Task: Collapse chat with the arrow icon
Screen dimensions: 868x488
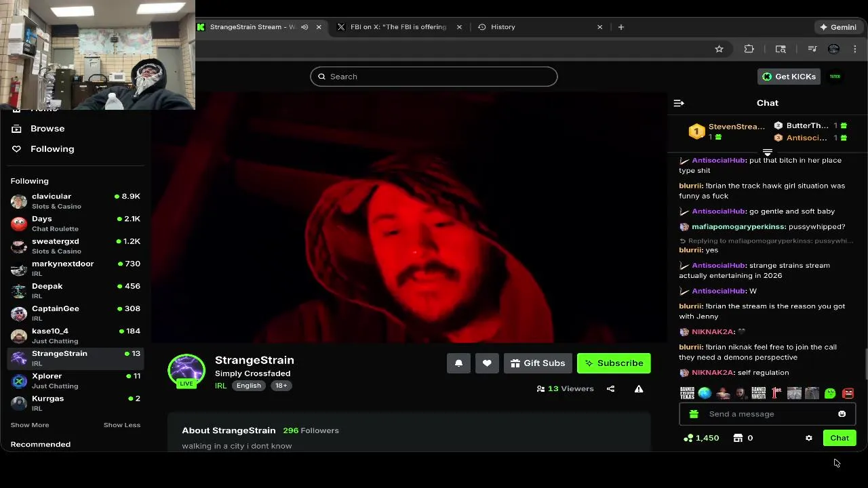Action: (x=679, y=103)
